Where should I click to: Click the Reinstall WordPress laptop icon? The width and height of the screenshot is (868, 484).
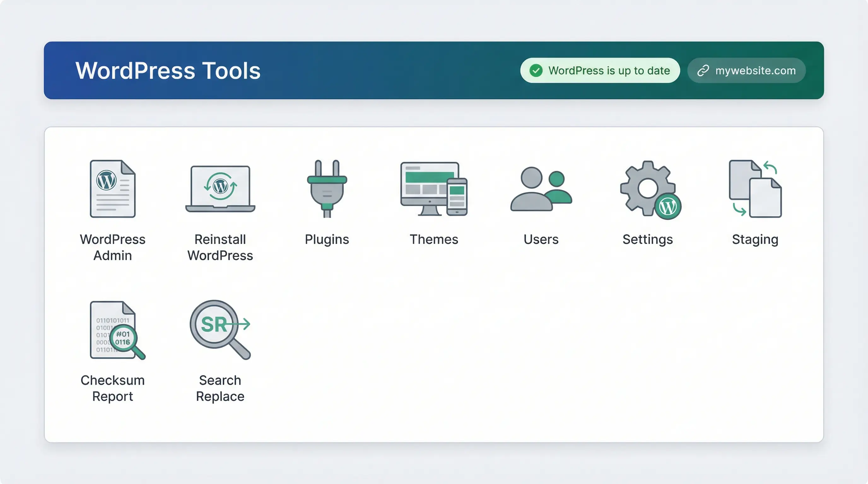coord(220,189)
